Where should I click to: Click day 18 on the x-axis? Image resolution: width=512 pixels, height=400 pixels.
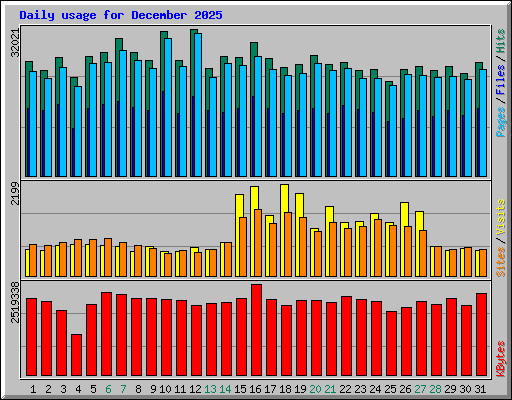(285, 389)
